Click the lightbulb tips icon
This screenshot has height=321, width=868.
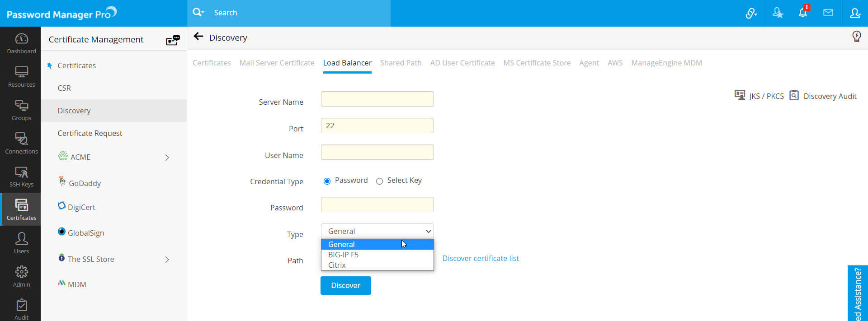tap(856, 37)
